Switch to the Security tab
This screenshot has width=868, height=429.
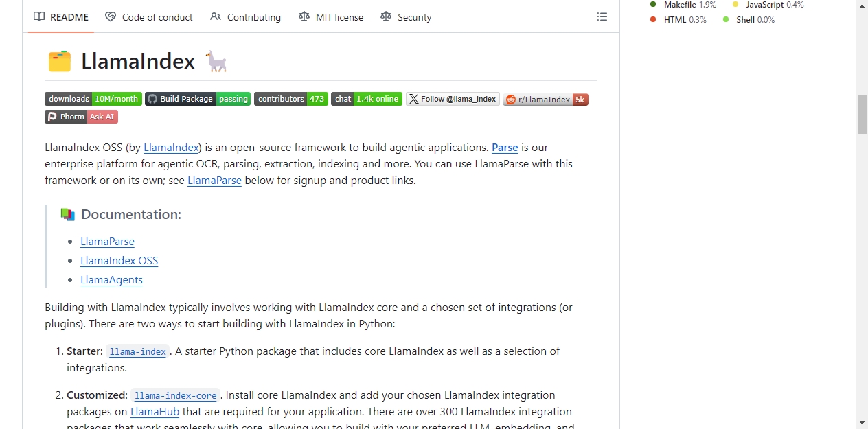pos(406,17)
